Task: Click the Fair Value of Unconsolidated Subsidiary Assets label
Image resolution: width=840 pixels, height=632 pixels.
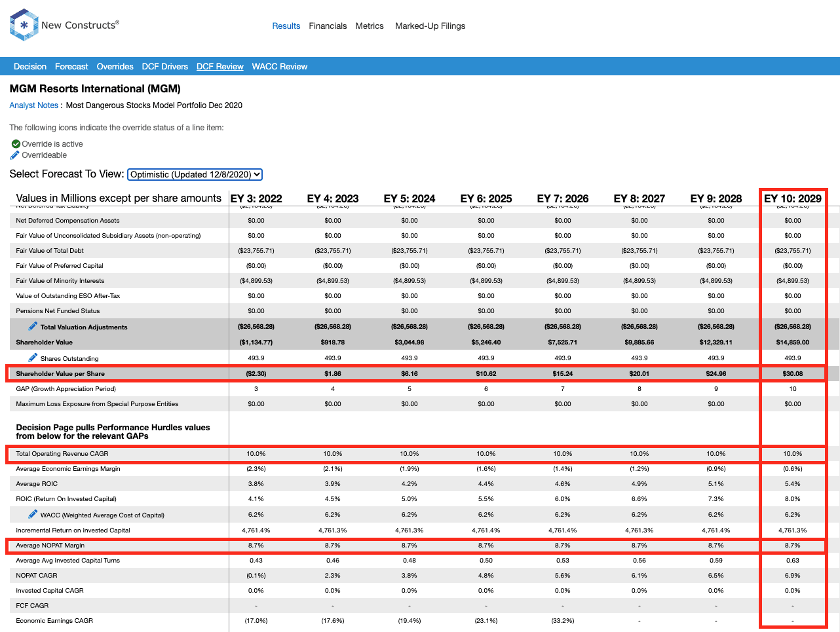Action: point(108,236)
